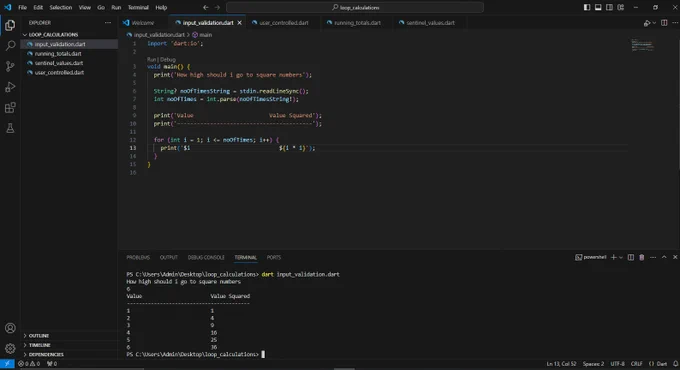This screenshot has height=370, width=680.
Task: Open the Run menu
Action: click(116, 7)
